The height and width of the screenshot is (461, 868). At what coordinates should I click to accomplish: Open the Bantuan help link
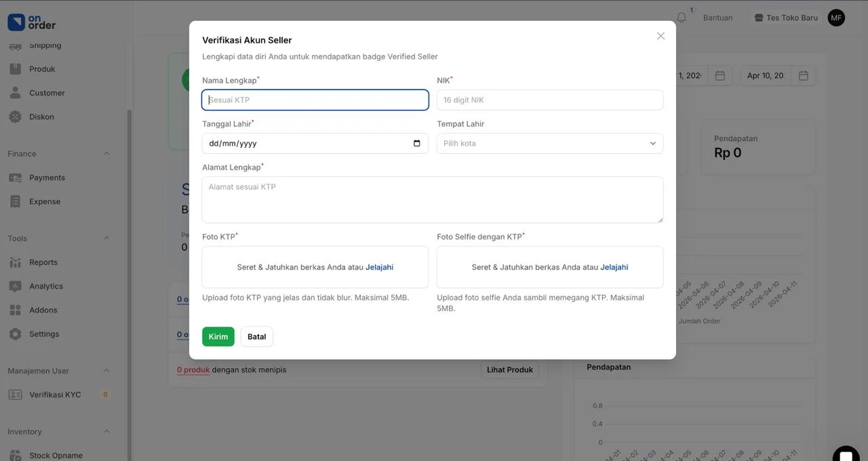pyautogui.click(x=717, y=18)
